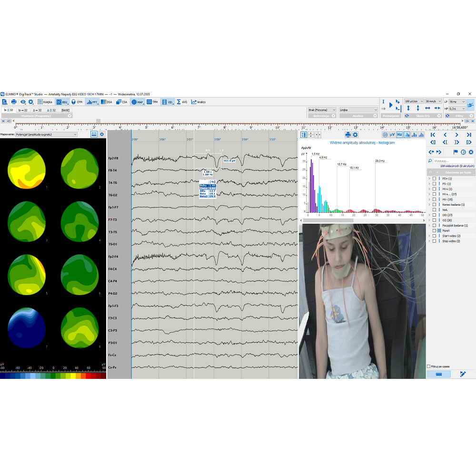476x476 pixels.
Task: Enable the 'Filtruj po czasie' checkbox
Action: tap(429, 367)
